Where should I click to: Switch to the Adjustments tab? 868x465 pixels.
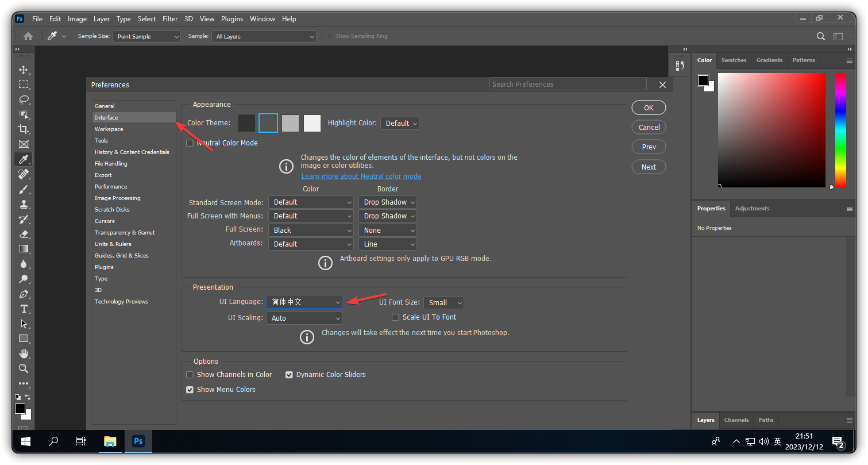click(752, 209)
